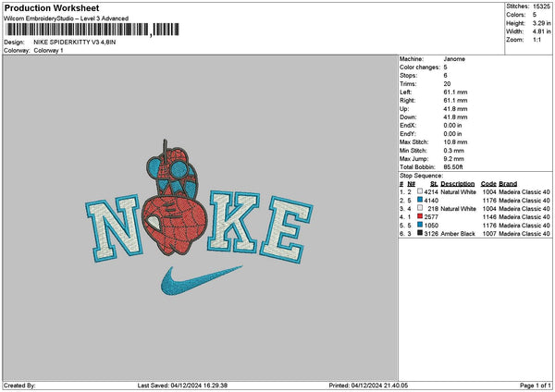The image size is (555, 392).
Task: Click "Last Saved: 04/12/2024" footer text
Action: 170,386
